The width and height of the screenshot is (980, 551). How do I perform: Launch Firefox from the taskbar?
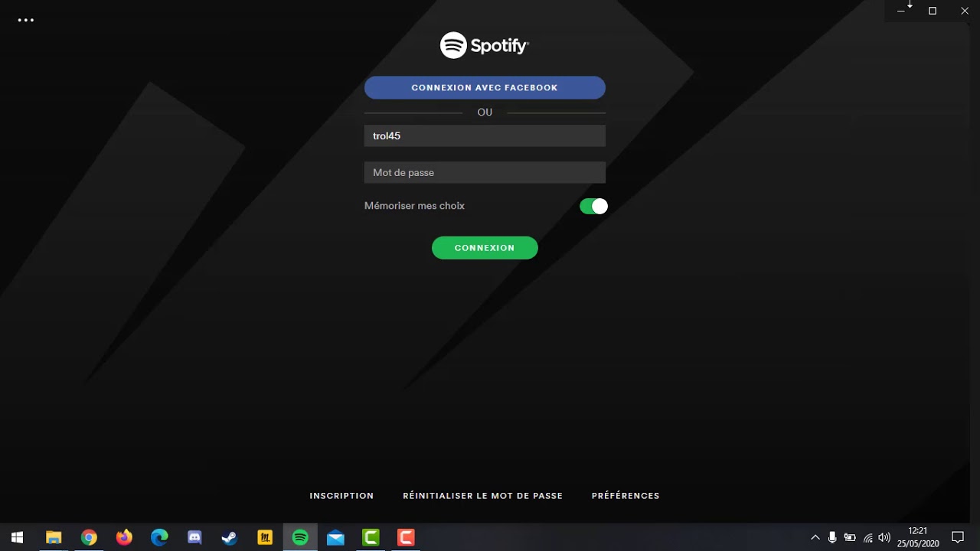coord(124,537)
